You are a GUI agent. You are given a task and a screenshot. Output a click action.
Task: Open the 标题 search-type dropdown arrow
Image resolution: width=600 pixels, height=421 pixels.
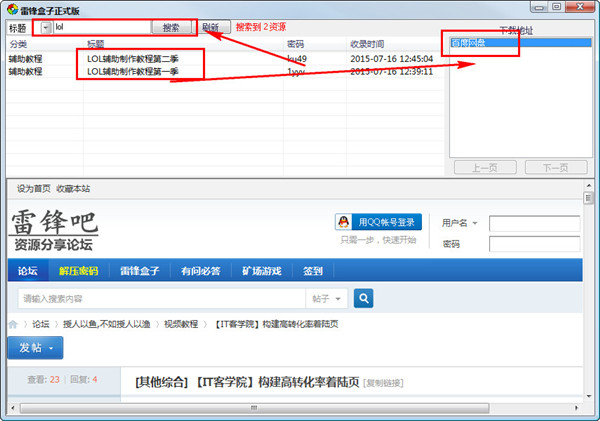coord(46,28)
